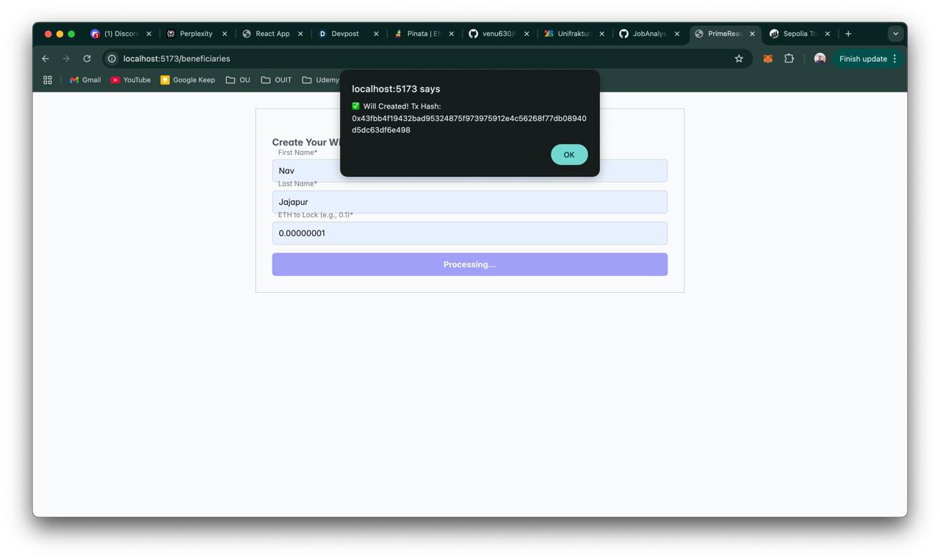Open the Chrome profile avatar
The image size is (940, 560).
820,59
